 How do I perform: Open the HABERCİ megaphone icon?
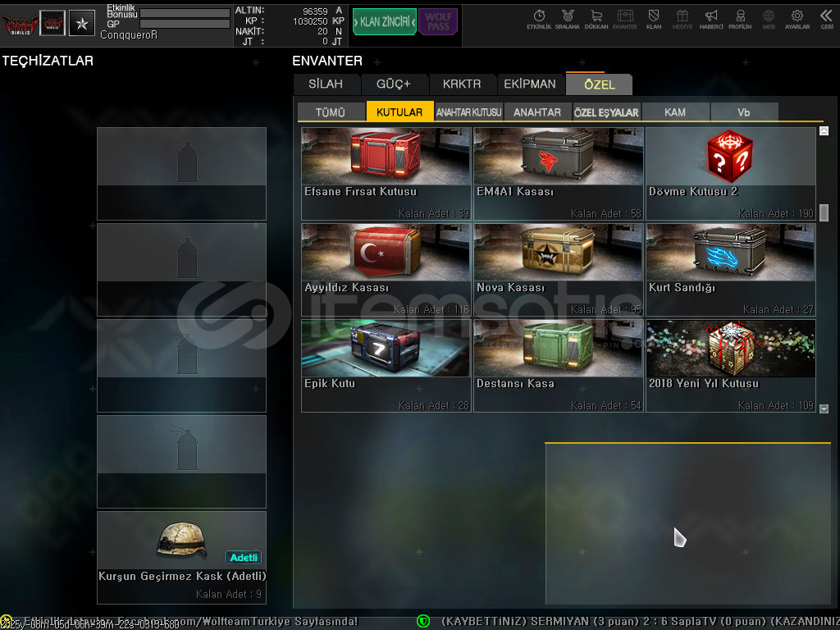coord(711,19)
